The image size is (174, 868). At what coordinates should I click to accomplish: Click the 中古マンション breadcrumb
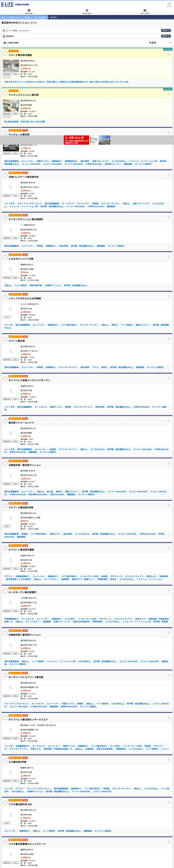pos(15,17)
